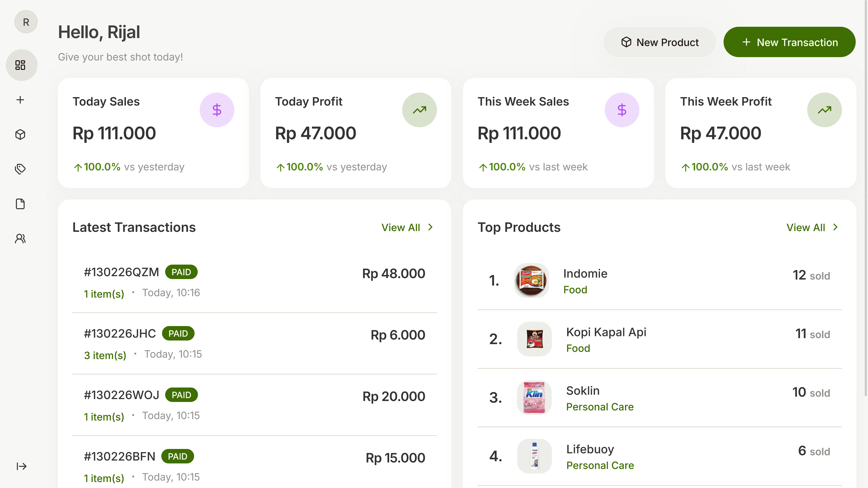868x488 pixels.
Task: Click the Soklin product thumbnail
Action: point(534,397)
